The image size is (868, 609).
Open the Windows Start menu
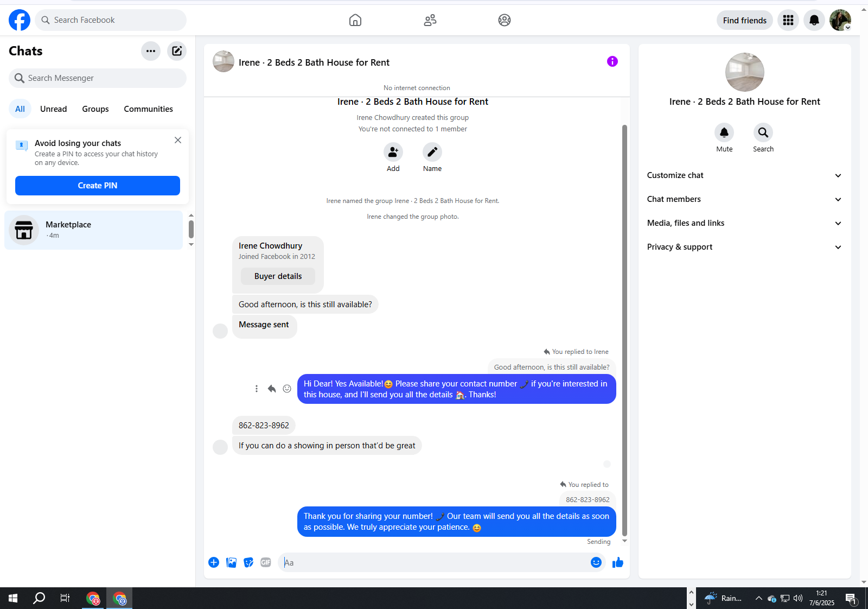tap(13, 598)
